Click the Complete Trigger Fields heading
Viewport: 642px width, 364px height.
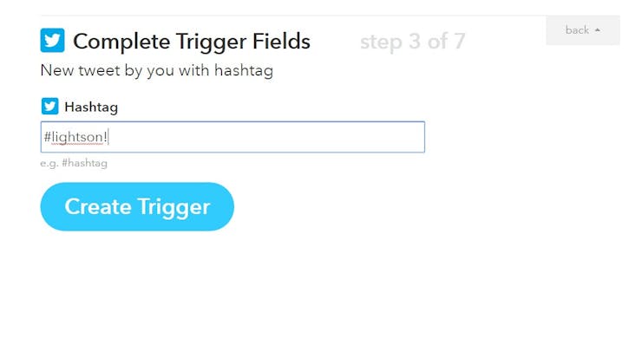tap(191, 41)
